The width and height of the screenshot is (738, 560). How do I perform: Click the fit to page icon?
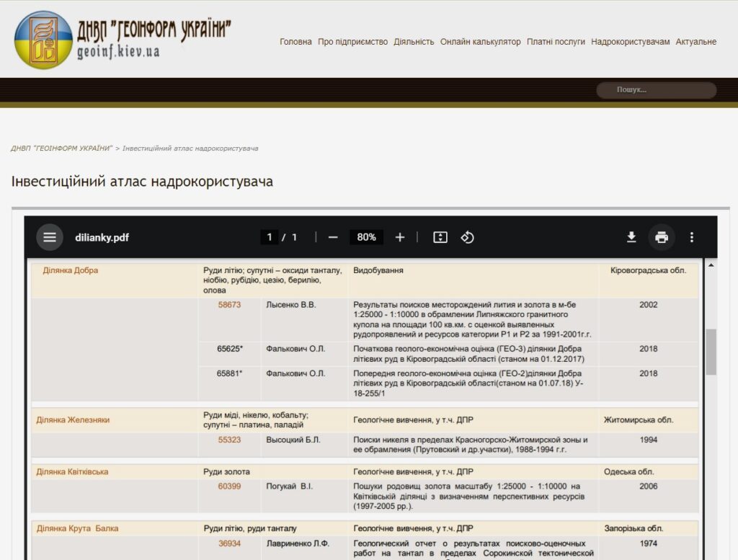pos(440,237)
